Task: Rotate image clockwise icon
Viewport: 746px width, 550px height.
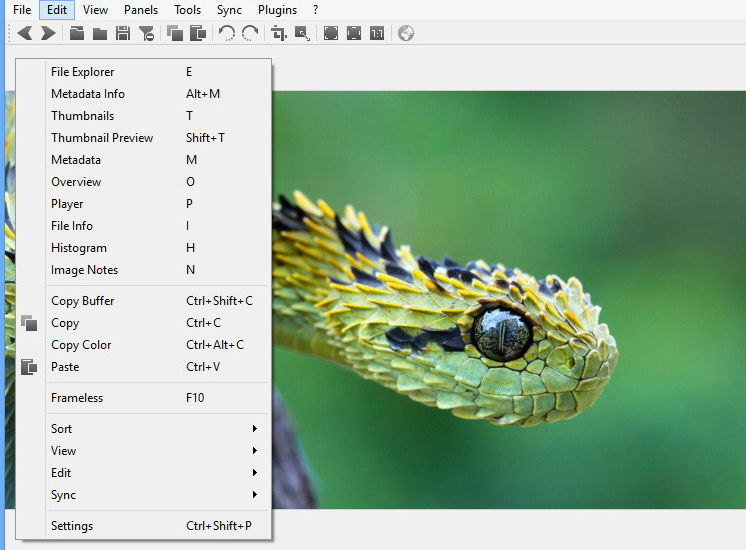Action: tap(250, 33)
